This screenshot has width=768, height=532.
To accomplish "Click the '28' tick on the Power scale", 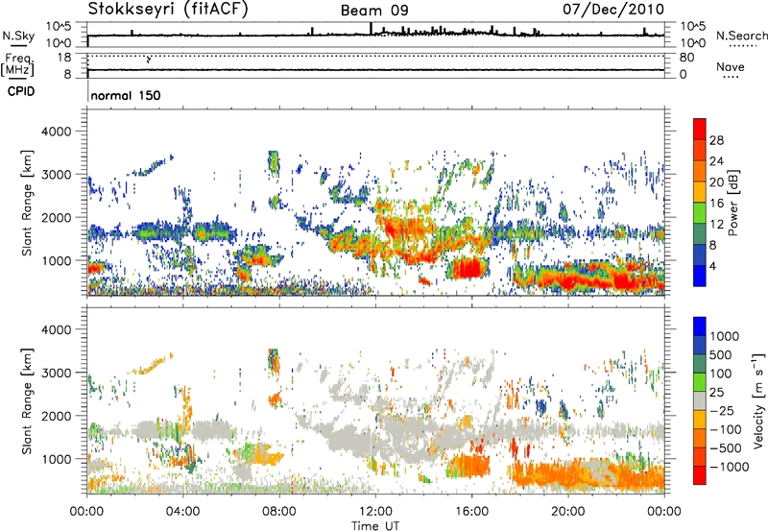I will (716, 140).
